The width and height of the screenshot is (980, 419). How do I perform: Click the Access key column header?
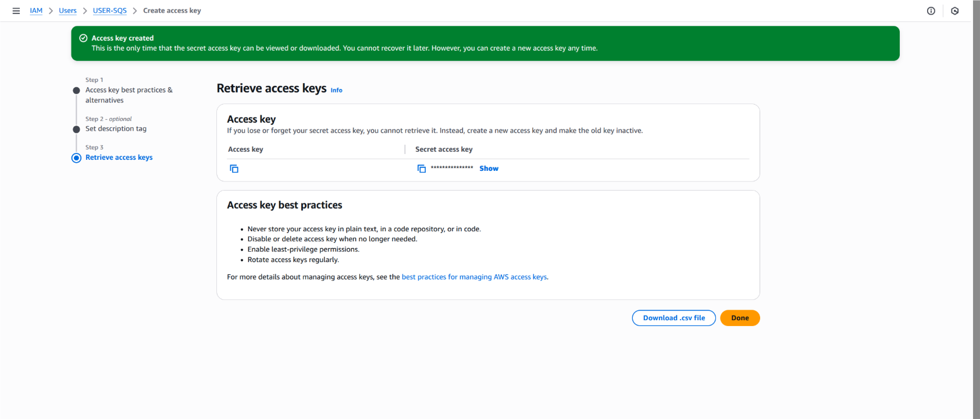[x=245, y=149]
